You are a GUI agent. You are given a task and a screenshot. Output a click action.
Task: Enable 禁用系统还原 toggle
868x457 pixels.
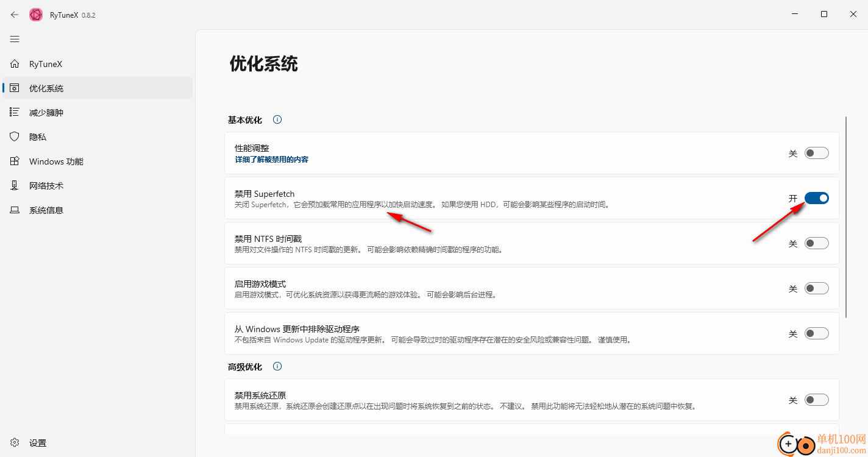(x=817, y=400)
